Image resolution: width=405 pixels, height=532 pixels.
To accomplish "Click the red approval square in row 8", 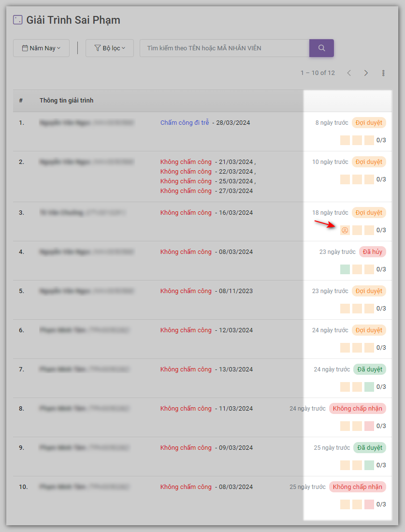I will point(369,426).
